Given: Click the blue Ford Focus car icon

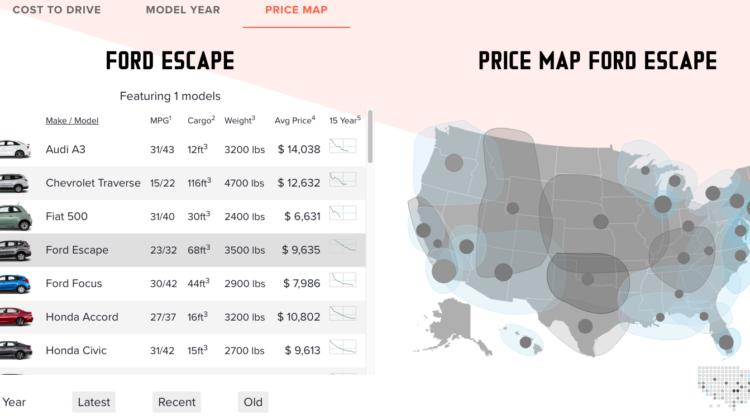Looking at the screenshot, I should click(x=14, y=283).
